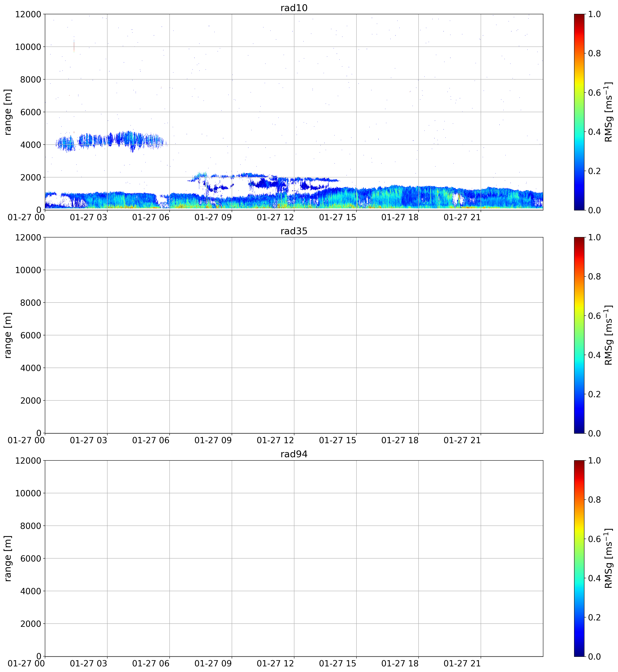618x672 pixels.
Task: Click the rad35 panel title
Action: coord(294,231)
